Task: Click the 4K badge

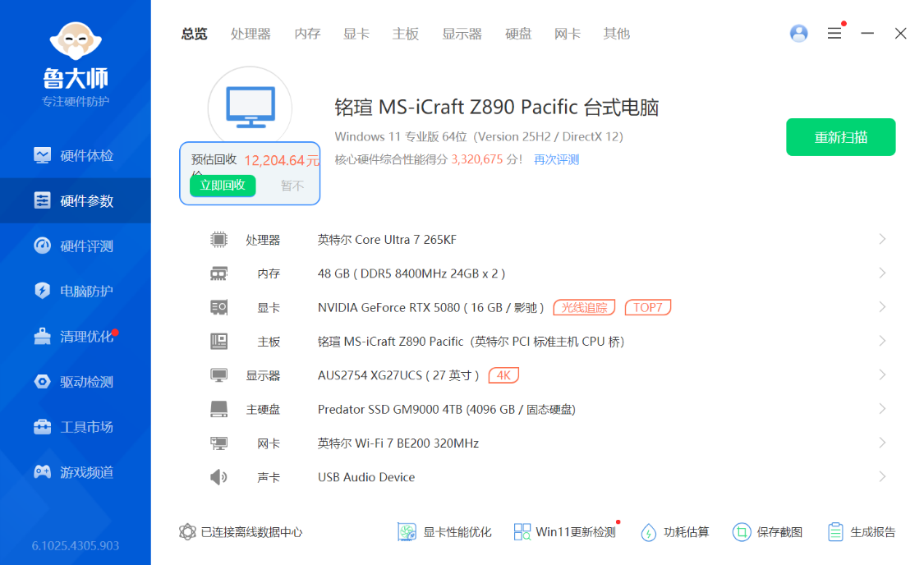Action: click(x=503, y=375)
